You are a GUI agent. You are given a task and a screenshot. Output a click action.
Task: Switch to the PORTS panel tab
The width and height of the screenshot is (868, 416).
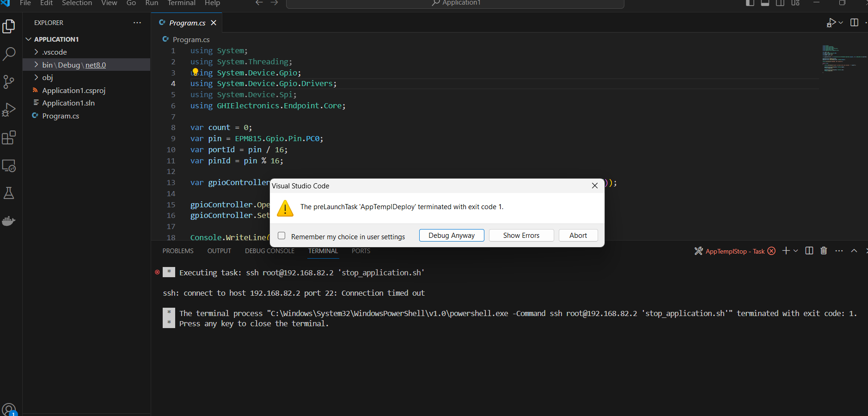tap(361, 251)
